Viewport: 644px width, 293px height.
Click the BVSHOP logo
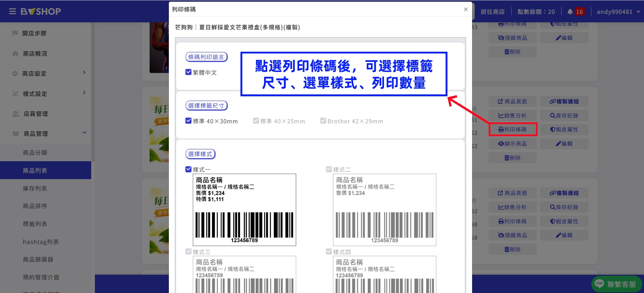coord(41,11)
